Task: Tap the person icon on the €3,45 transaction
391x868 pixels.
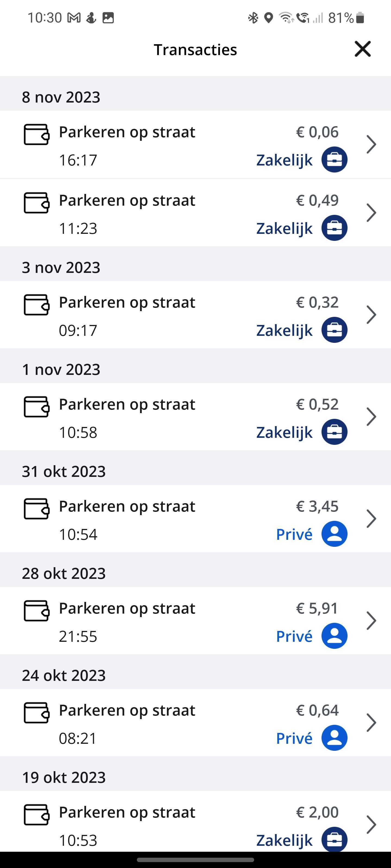Action: click(x=334, y=534)
